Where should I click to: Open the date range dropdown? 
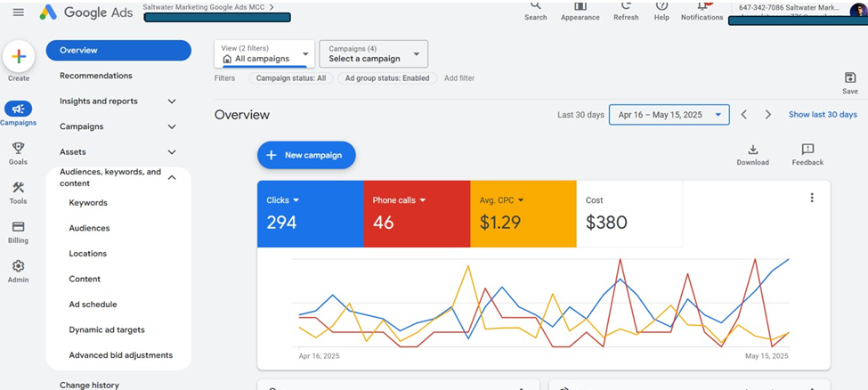tap(669, 115)
